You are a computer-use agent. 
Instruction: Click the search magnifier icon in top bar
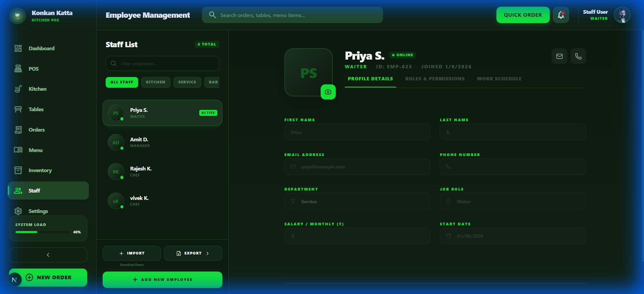212,15
